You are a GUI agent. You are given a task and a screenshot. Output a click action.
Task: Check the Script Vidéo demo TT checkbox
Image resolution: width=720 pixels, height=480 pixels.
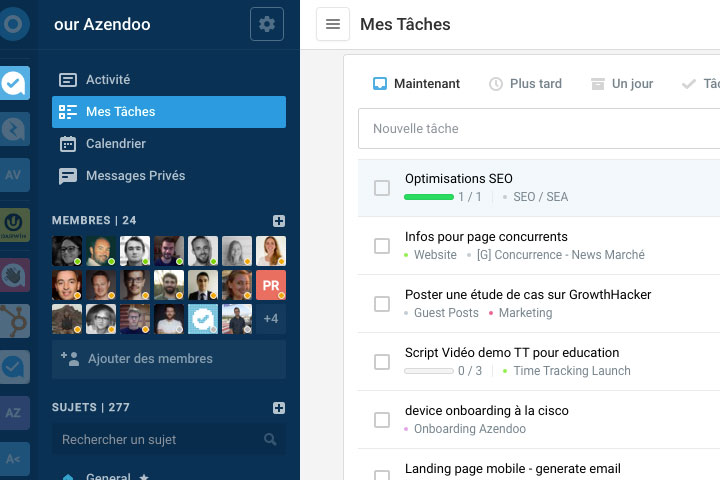click(x=382, y=362)
